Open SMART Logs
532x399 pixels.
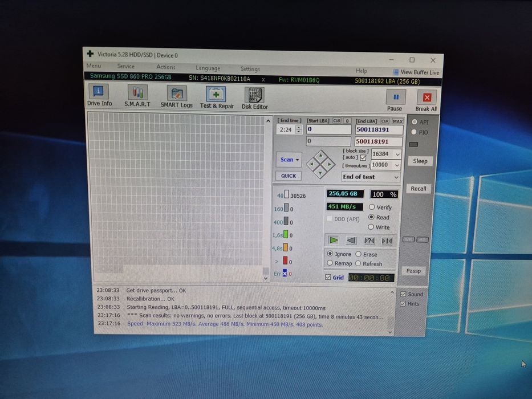[176, 97]
